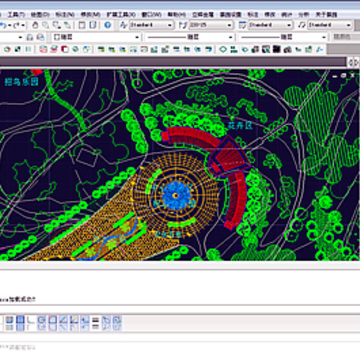The width and height of the screenshot is (360, 360).
Task: Toggle Snap mode in status bar
Action: click(9, 323)
